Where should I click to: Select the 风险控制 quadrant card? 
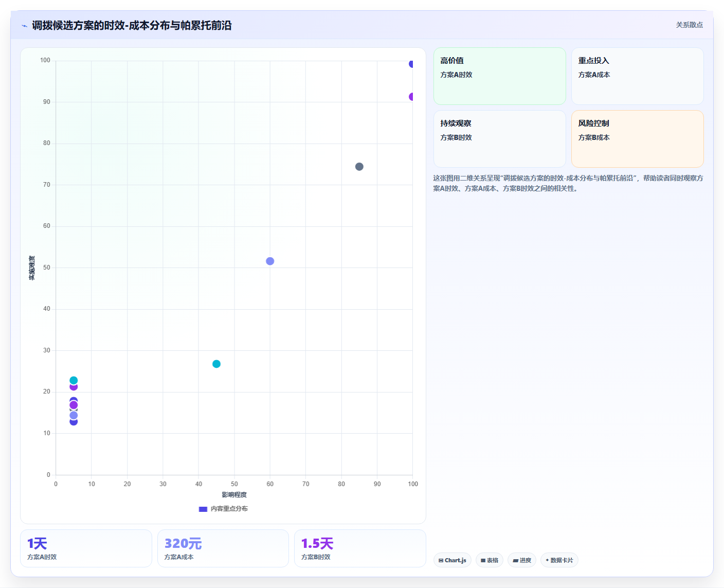coord(638,139)
